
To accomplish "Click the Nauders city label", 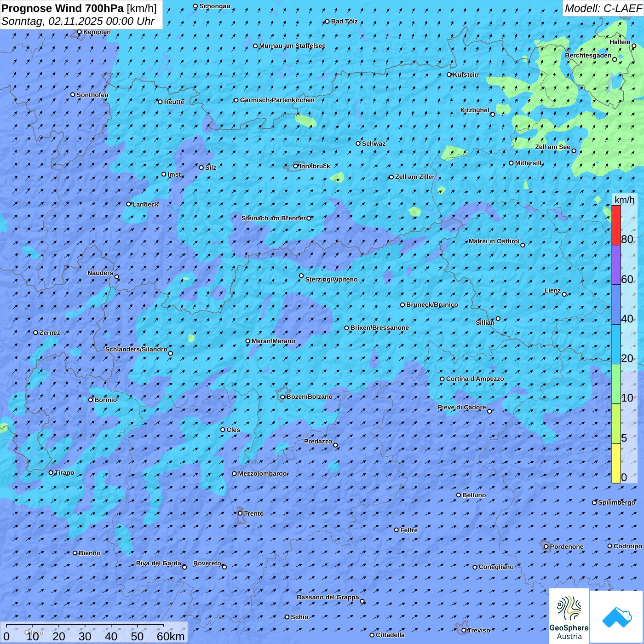I will pyautogui.click(x=100, y=273).
